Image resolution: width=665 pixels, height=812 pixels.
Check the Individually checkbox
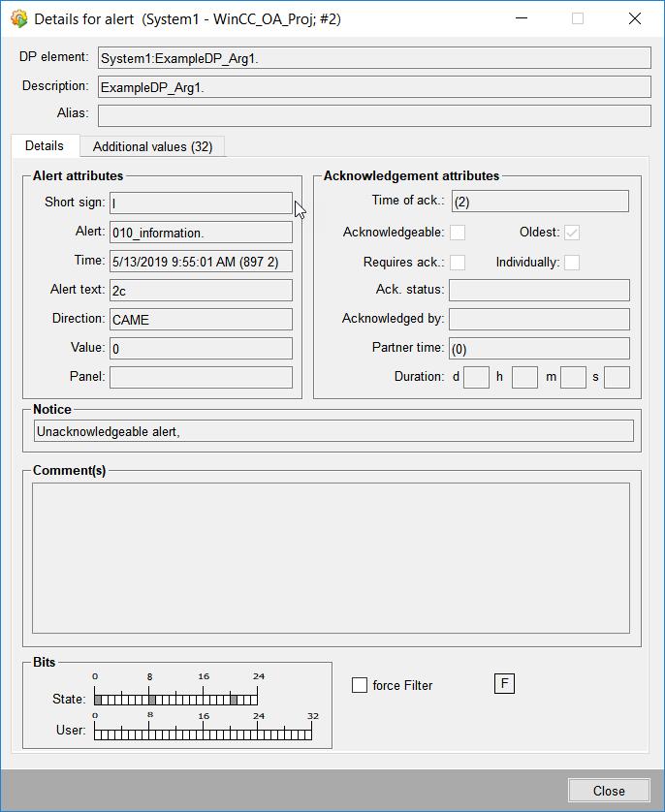(572, 263)
